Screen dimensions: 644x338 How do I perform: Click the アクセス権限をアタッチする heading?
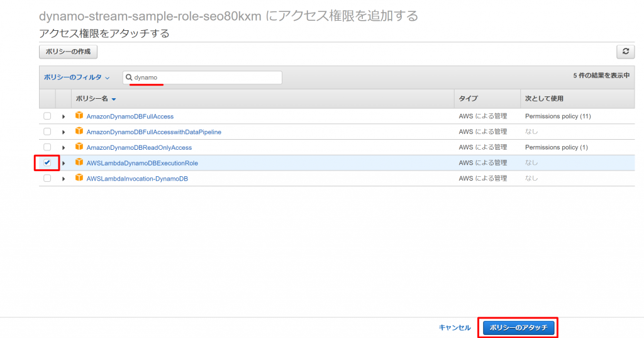104,33
